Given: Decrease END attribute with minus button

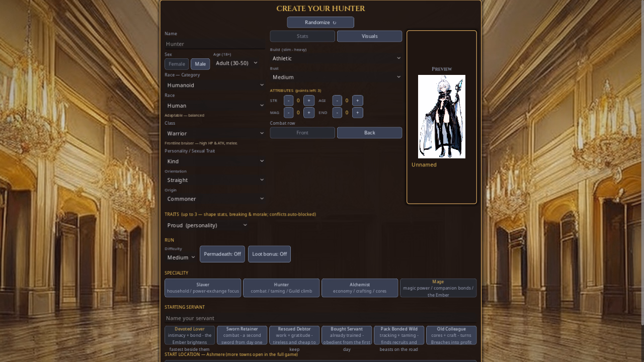Looking at the screenshot, I should point(337,113).
